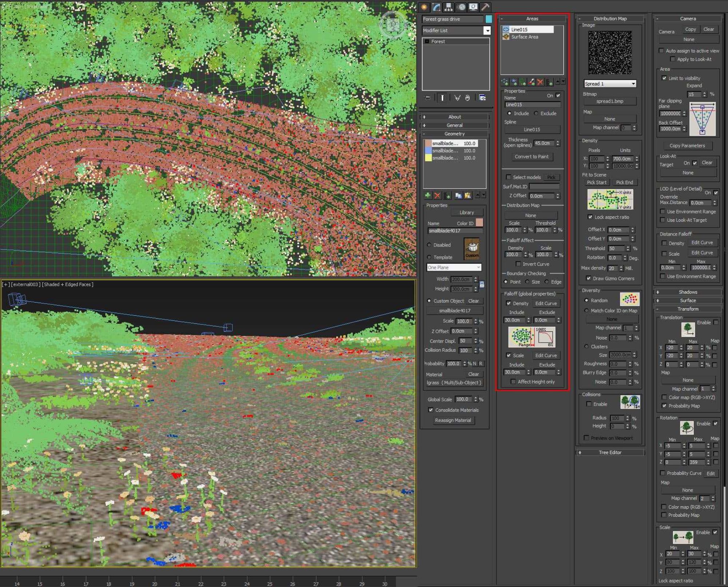Click Diversity Random color dots thumbnail
This screenshot has width=728, height=587.
[630, 299]
